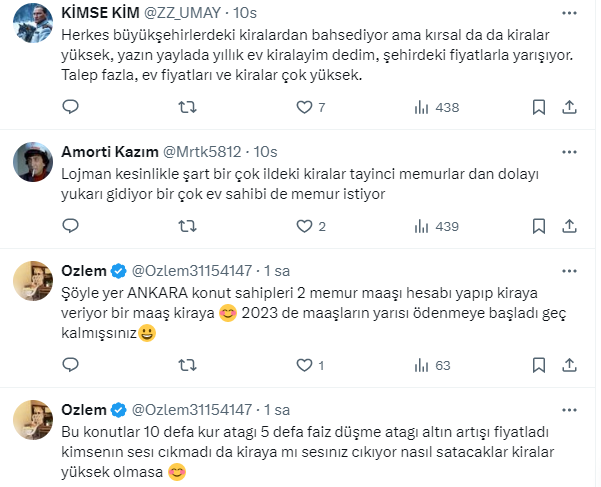Open Ozlem's profile name on ANKARA tweet
601x487 pixels.
[82, 271]
